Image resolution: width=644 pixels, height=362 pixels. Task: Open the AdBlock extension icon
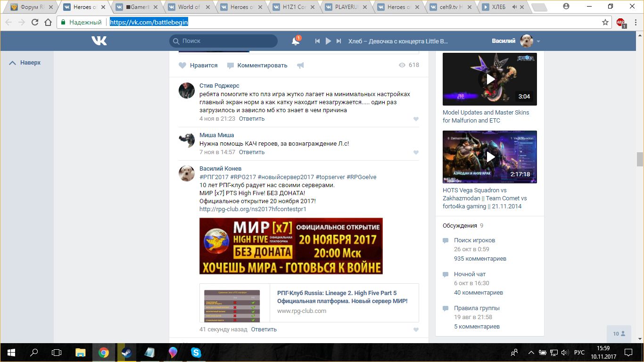pos(620,22)
